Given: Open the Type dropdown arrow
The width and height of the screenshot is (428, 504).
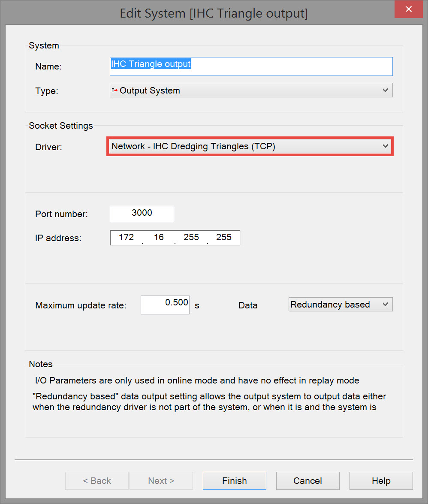Looking at the screenshot, I should (385, 91).
